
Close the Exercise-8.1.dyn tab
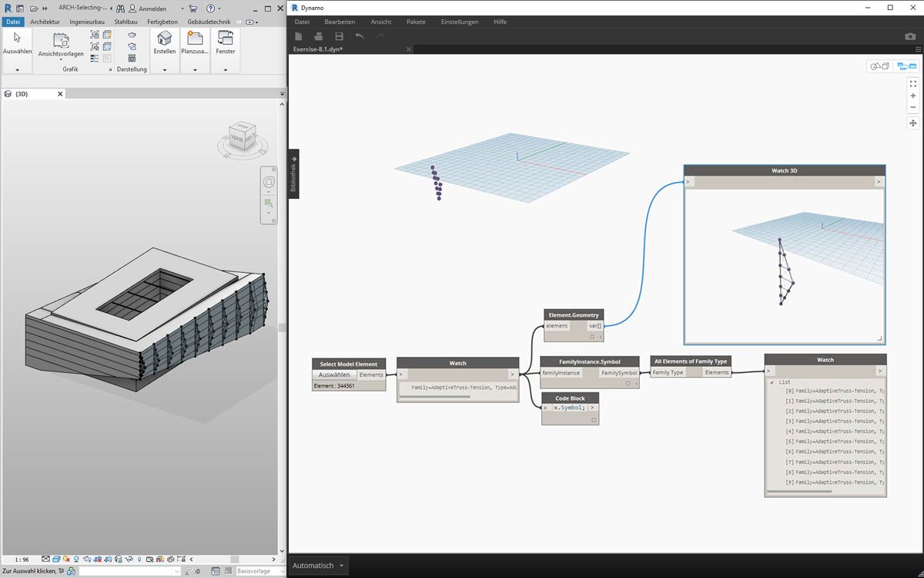coord(409,49)
